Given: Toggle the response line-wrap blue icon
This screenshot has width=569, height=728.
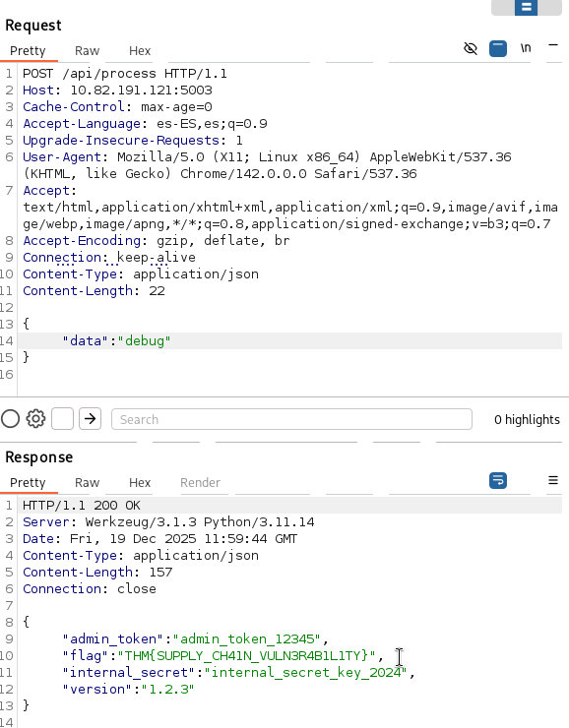Looking at the screenshot, I should pos(498,480).
